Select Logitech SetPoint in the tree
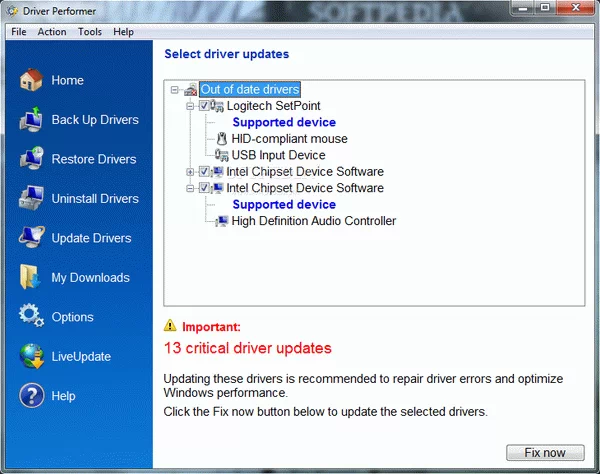Image resolution: width=600 pixels, height=474 pixels. (273, 106)
